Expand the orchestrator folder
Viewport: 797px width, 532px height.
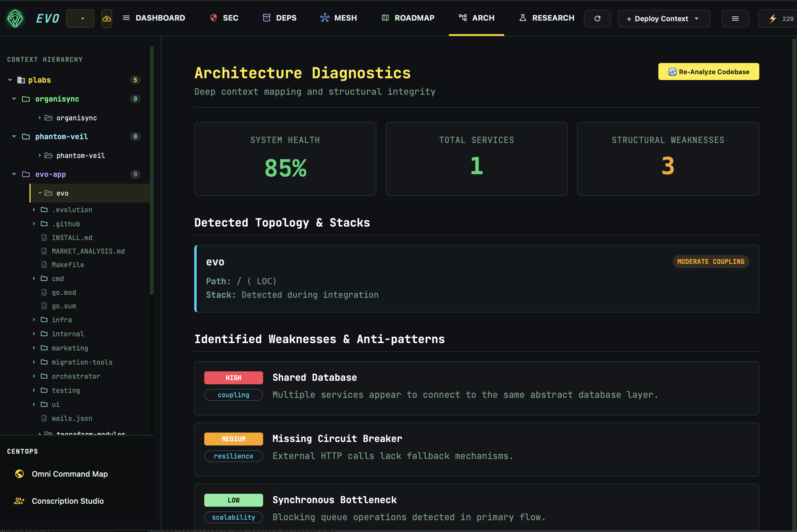[x=34, y=376]
